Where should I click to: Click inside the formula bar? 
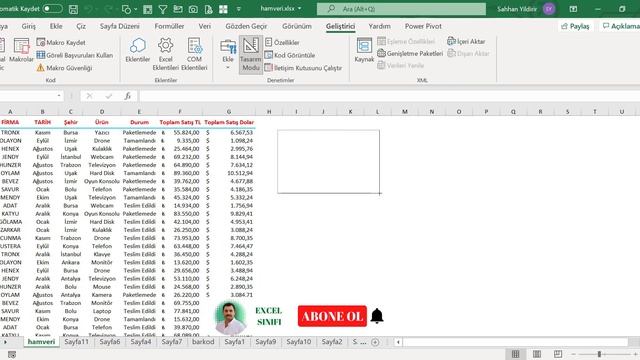point(389,96)
